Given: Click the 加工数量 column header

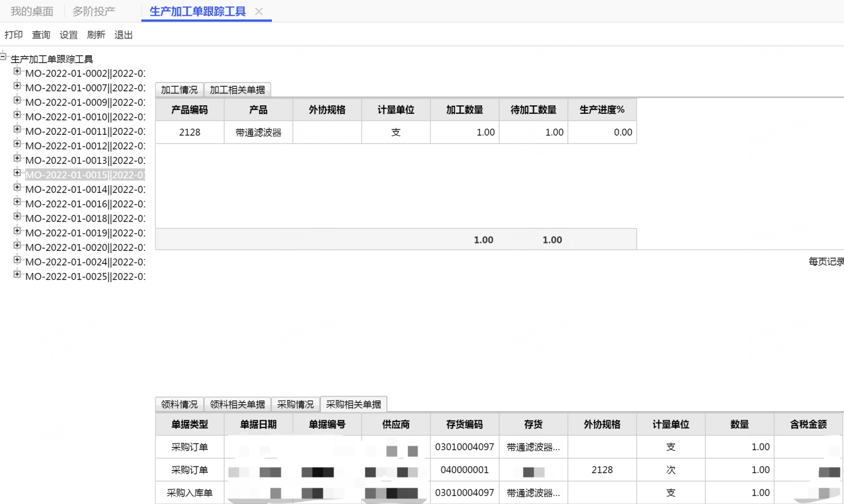Looking at the screenshot, I should coord(464,110).
